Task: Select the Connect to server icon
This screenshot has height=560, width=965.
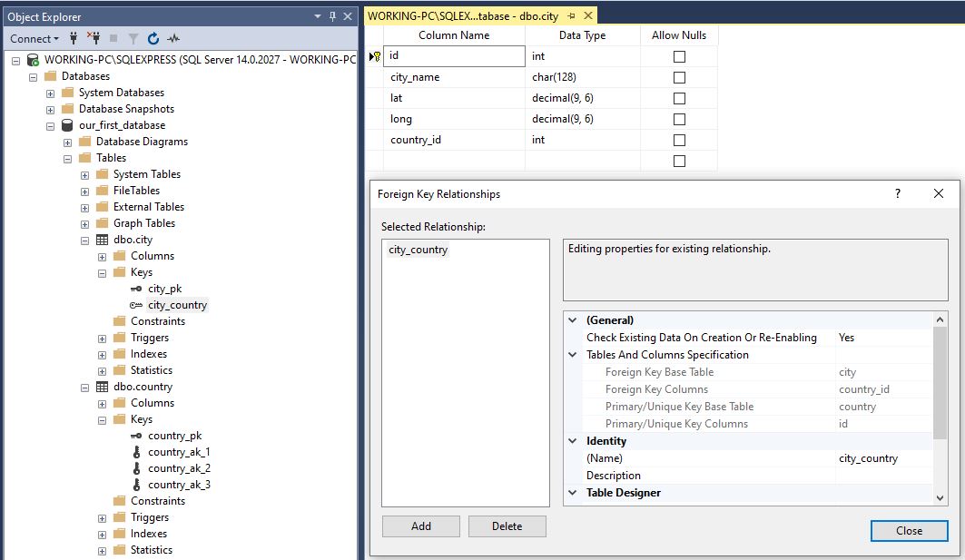Action: click(x=74, y=38)
